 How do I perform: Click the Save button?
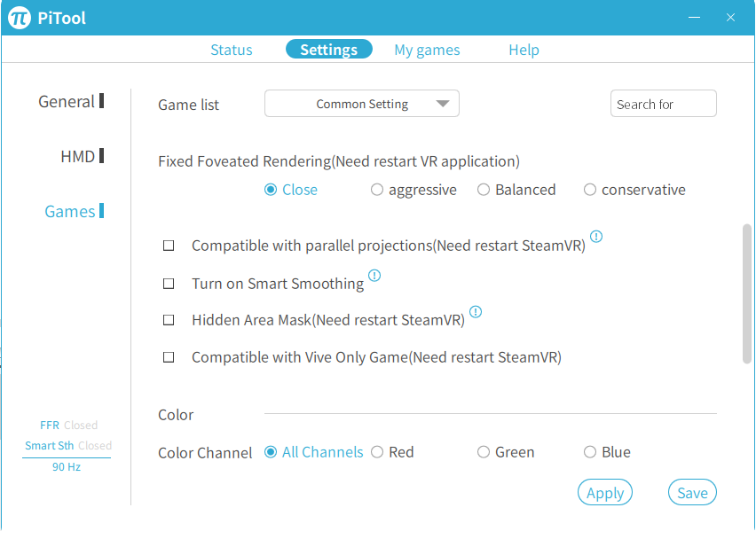[692, 493]
